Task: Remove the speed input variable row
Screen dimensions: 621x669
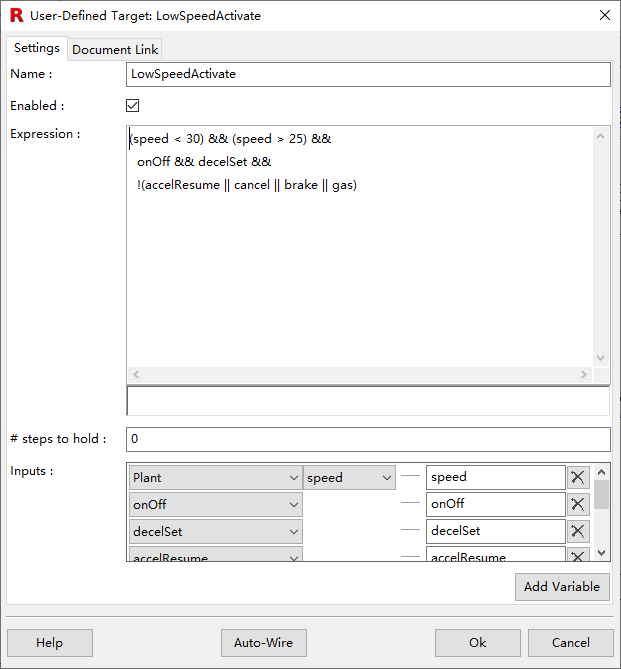Action: pyautogui.click(x=577, y=478)
